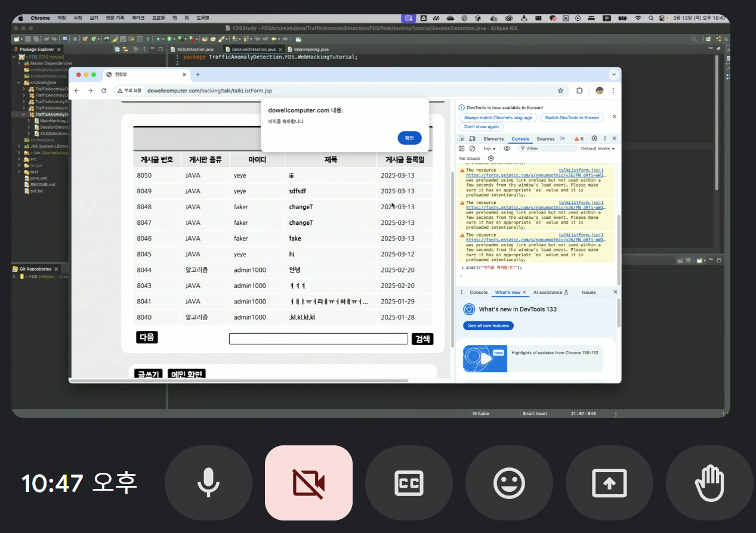Open the AI assistance drawer tab
The image size is (756, 533).
coord(550,292)
